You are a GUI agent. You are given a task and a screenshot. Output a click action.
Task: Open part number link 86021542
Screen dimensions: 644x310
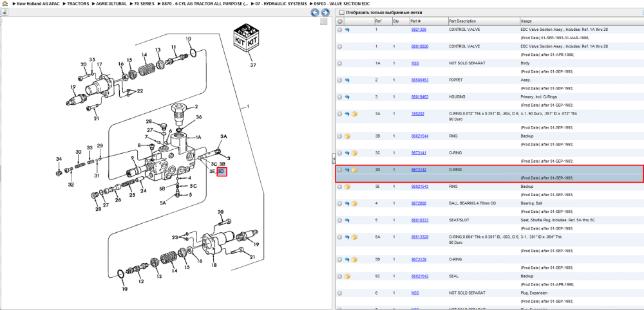point(420,276)
